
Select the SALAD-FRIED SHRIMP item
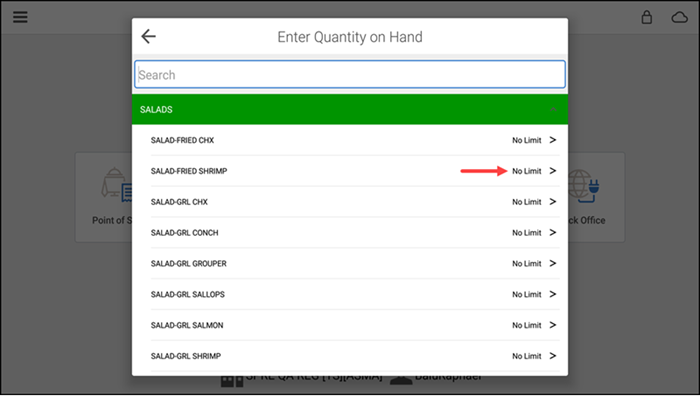point(355,171)
